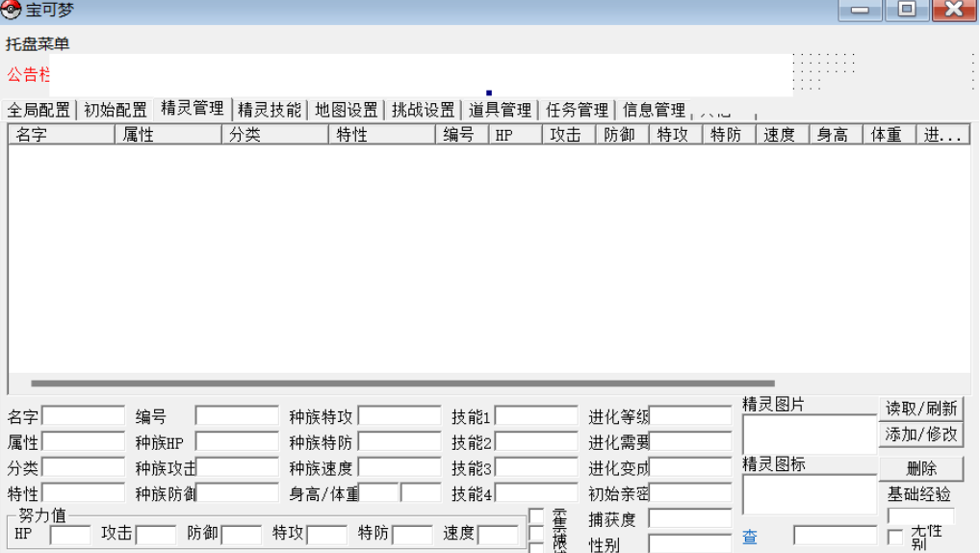Click the 编号 column header

coord(460,135)
